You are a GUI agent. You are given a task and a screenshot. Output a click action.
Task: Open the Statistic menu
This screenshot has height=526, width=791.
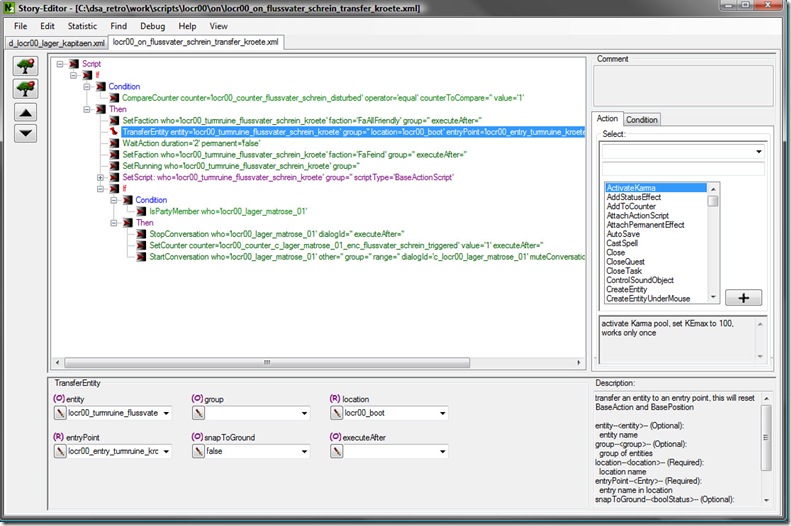[82, 25]
